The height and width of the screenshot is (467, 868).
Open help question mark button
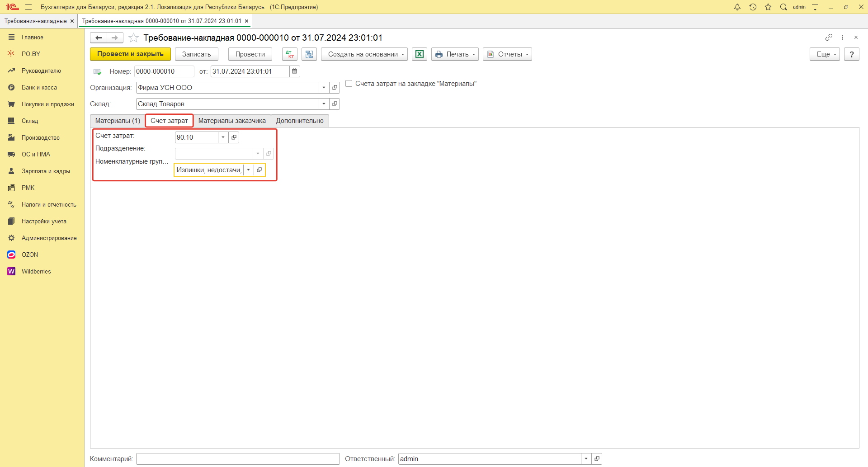click(852, 54)
